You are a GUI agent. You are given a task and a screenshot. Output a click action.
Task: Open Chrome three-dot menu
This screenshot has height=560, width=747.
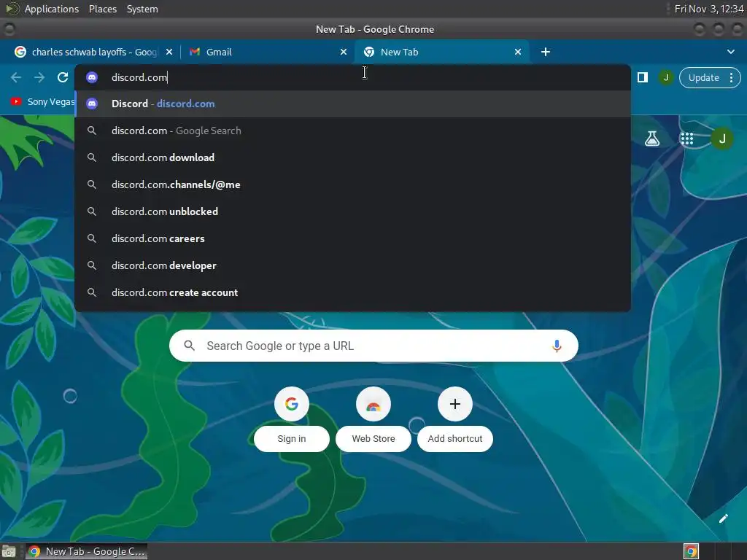coord(731,77)
